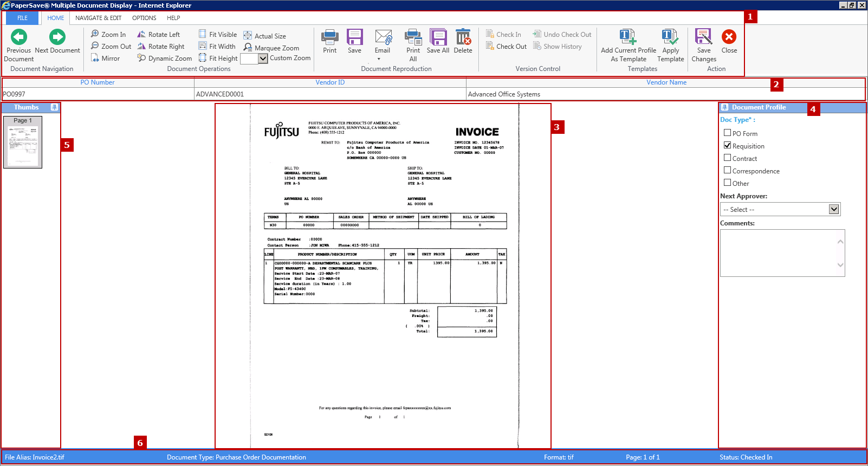Enable Dynamic Zoom

pyautogui.click(x=165, y=58)
